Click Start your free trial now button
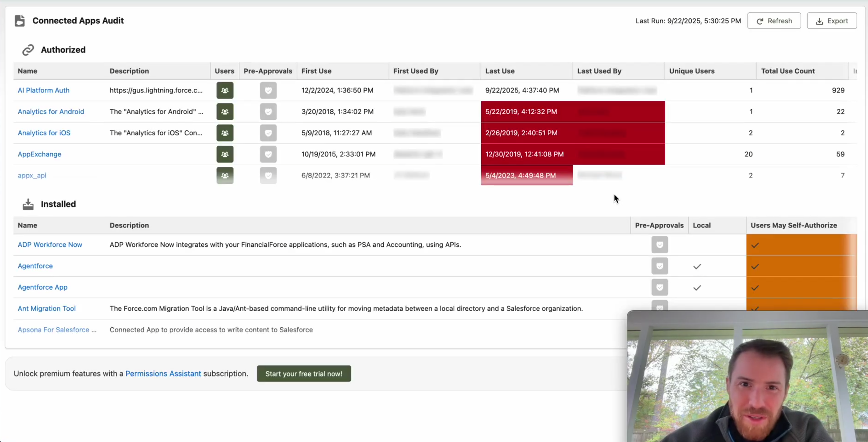Screen dimensions: 868x442 point(304,374)
